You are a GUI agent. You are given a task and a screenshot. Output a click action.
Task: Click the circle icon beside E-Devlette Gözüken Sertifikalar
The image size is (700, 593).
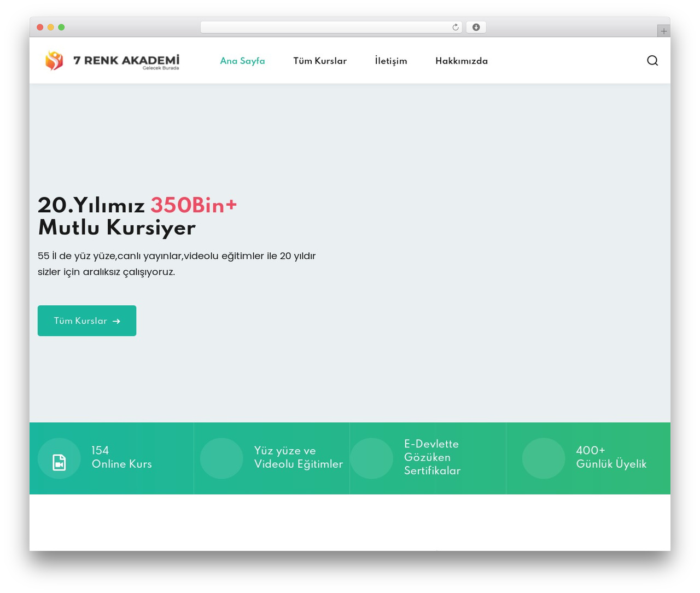(x=371, y=458)
